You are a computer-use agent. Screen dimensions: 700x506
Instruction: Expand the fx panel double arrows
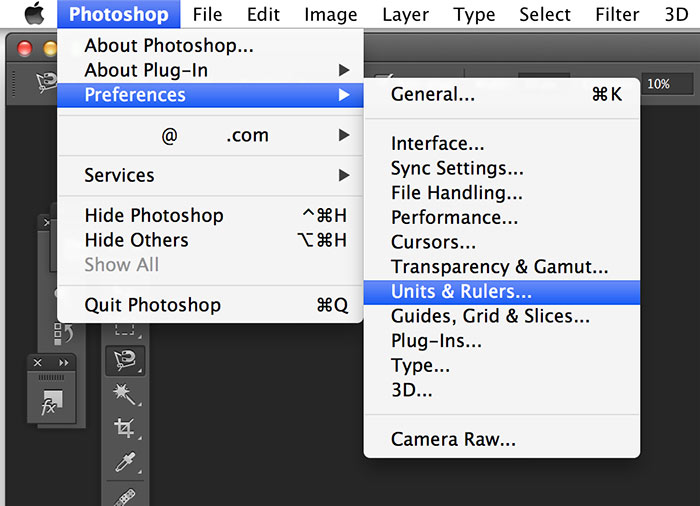(64, 363)
